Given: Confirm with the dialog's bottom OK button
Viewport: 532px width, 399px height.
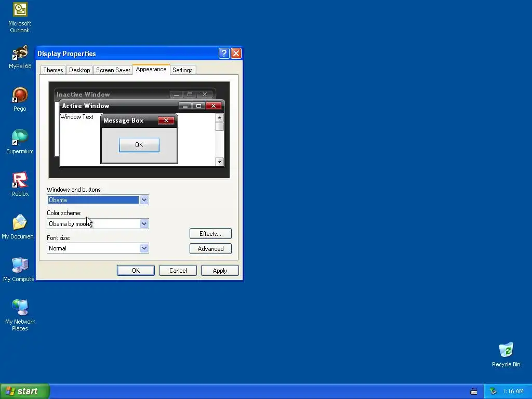Looking at the screenshot, I should pos(136,270).
